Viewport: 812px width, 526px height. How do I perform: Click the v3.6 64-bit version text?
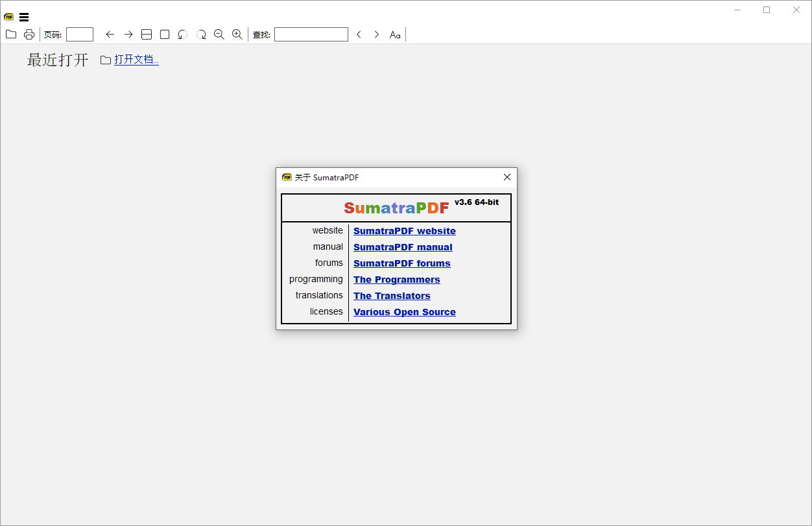point(477,202)
